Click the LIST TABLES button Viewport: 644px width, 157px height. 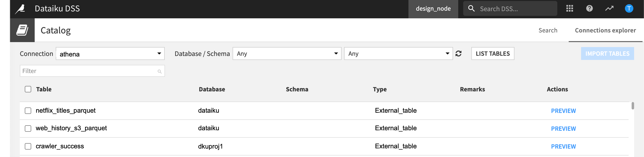(x=492, y=53)
